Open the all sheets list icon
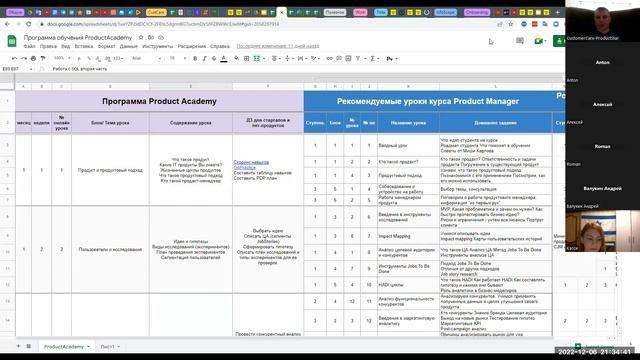The image size is (640, 360). [29, 346]
